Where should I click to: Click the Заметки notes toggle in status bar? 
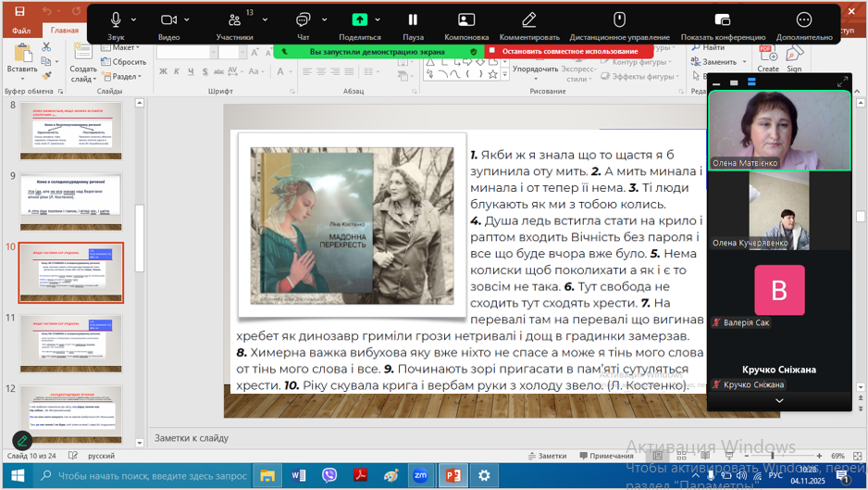click(x=547, y=456)
